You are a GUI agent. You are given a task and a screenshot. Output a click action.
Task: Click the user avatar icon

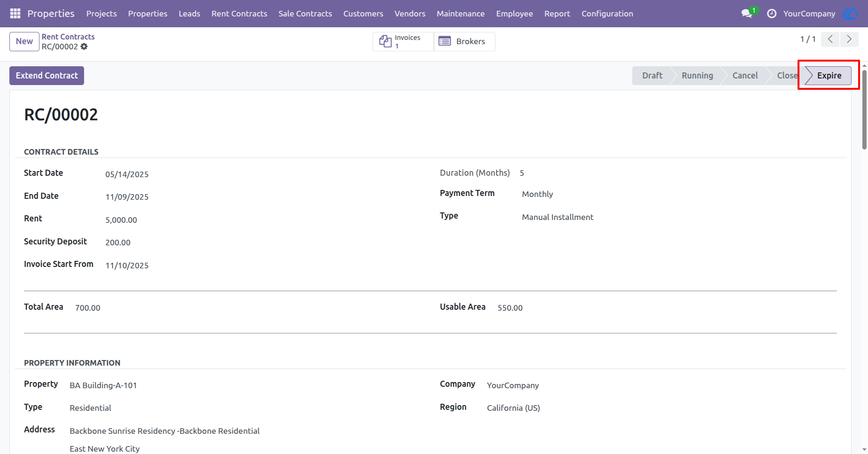851,14
